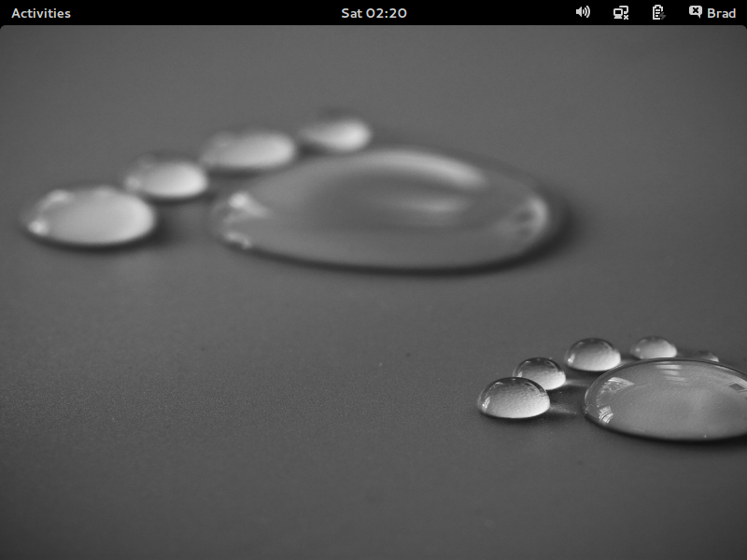Open the Activities overview
747x560 pixels.
(41, 13)
